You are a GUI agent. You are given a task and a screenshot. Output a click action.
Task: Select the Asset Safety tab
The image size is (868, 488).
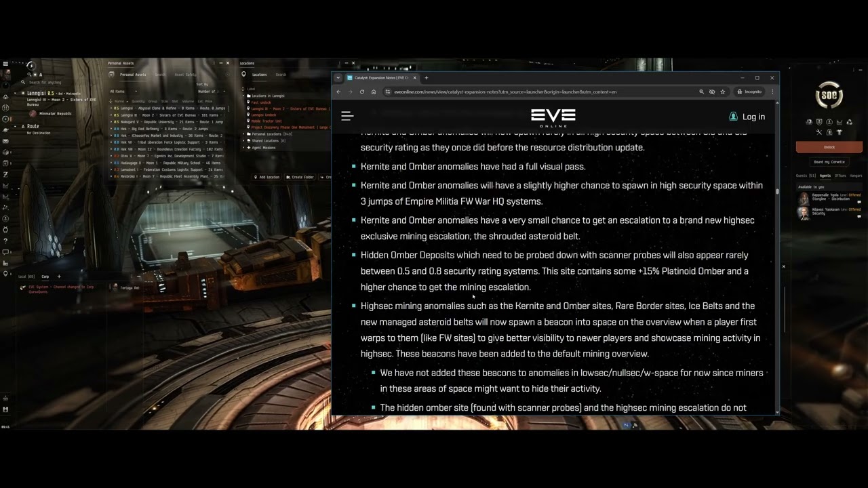(x=185, y=75)
